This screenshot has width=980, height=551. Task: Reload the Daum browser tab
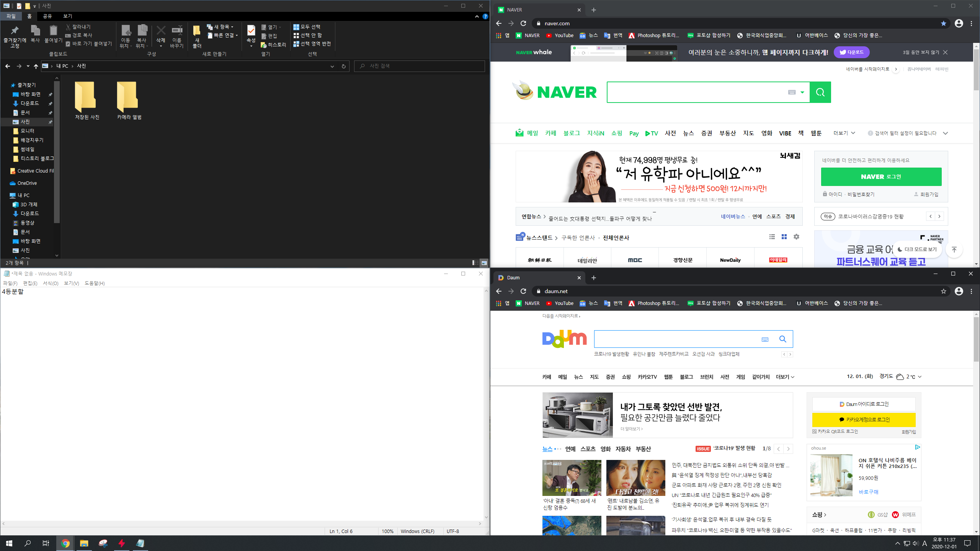pos(523,291)
